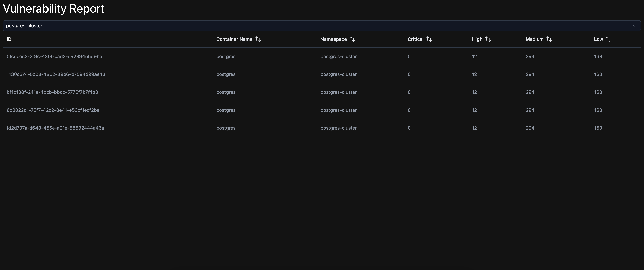Sort Medium column via arrows icon

[x=549, y=39]
